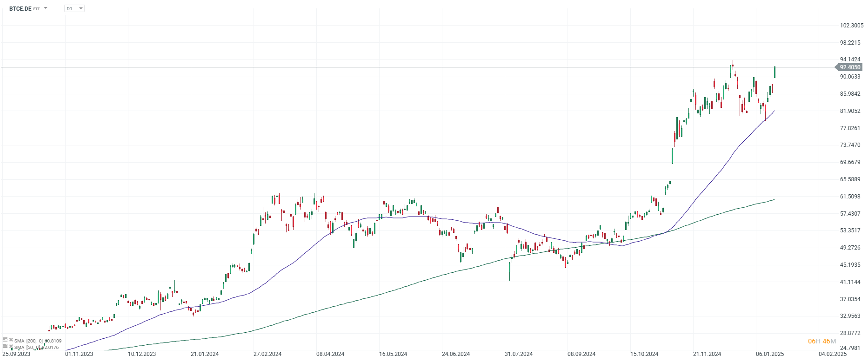This screenshot has height=362, width=868.
Task: Click the 102.3005 price axis label
Action: (x=851, y=26)
